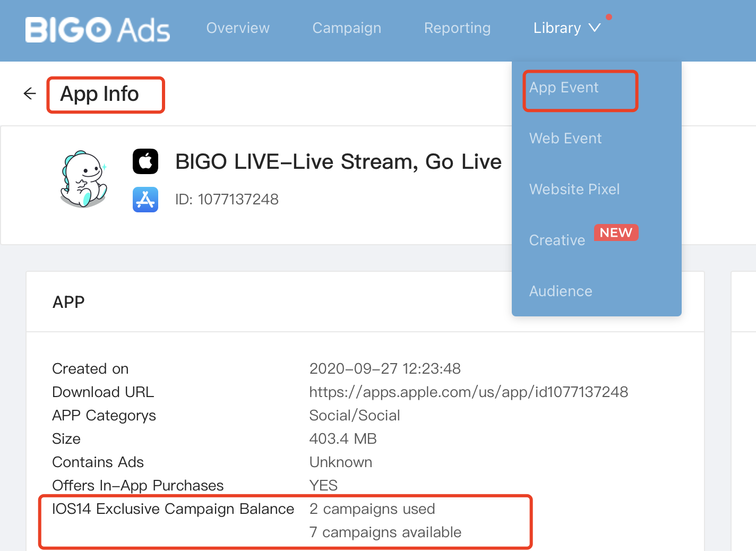Click the red notification dot near Library
Viewport: 756px width, 551px height.
(609, 17)
